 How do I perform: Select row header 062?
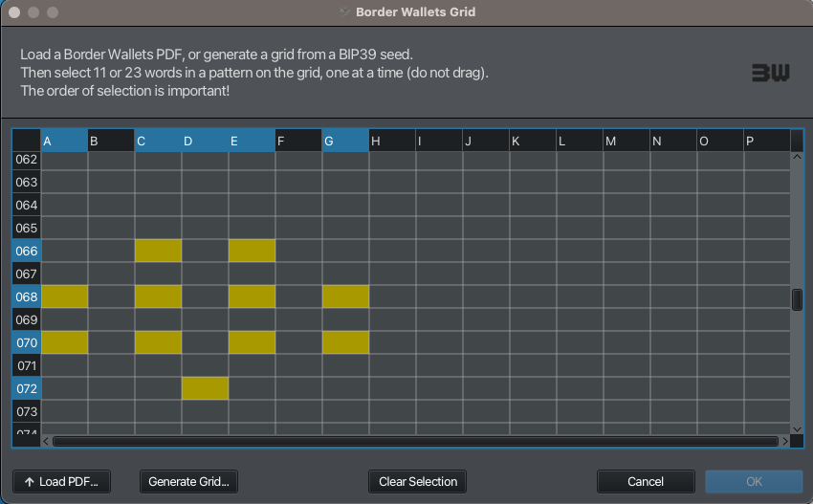[x=27, y=160]
